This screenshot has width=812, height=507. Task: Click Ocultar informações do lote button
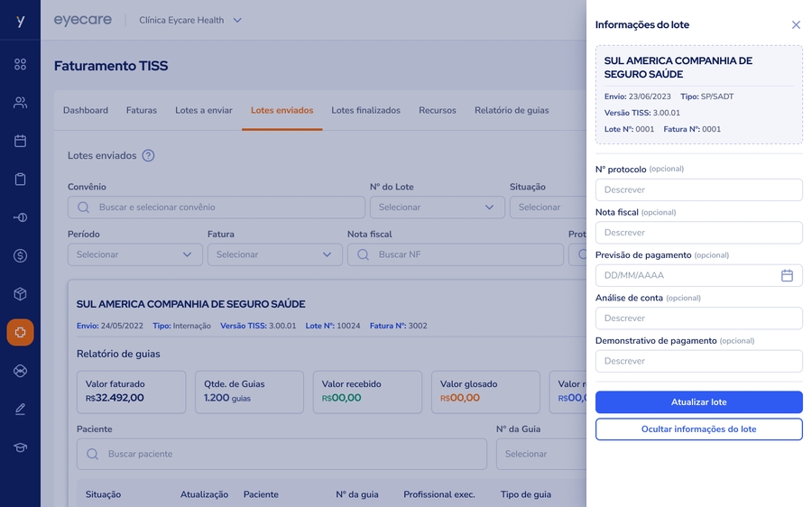click(698, 429)
